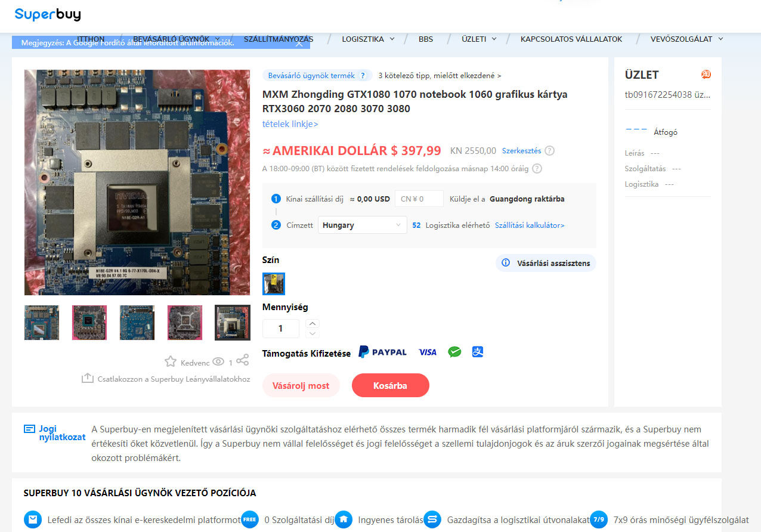Select the fifth product thumbnail
The width and height of the screenshot is (761, 532).
233,323
